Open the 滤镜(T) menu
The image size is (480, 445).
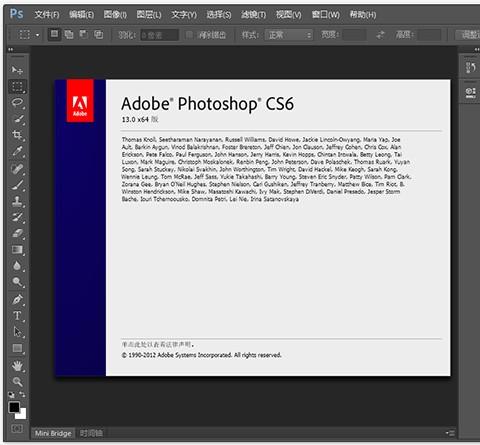tap(253, 15)
